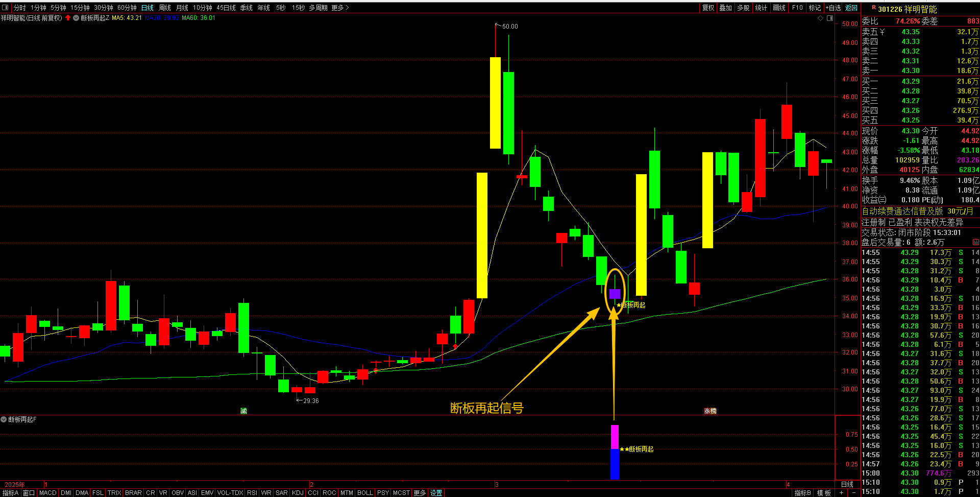Select the 5分钟 period
Screen dimensions: 980x497
point(58,8)
